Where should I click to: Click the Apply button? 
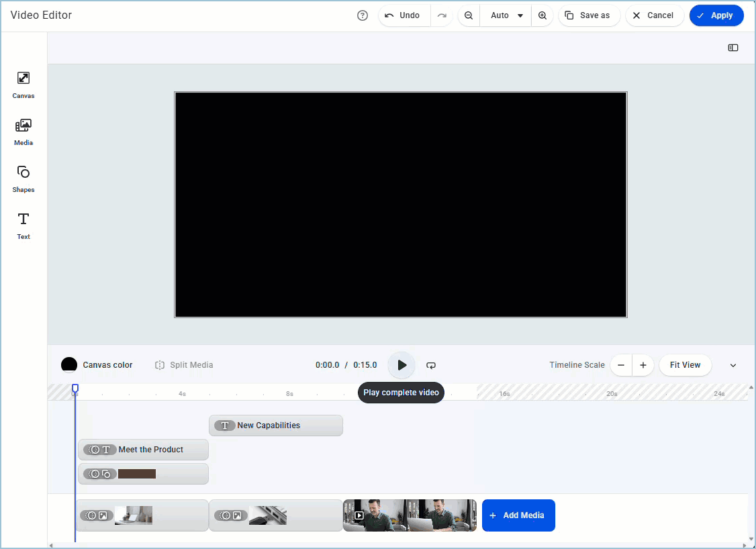[716, 15]
